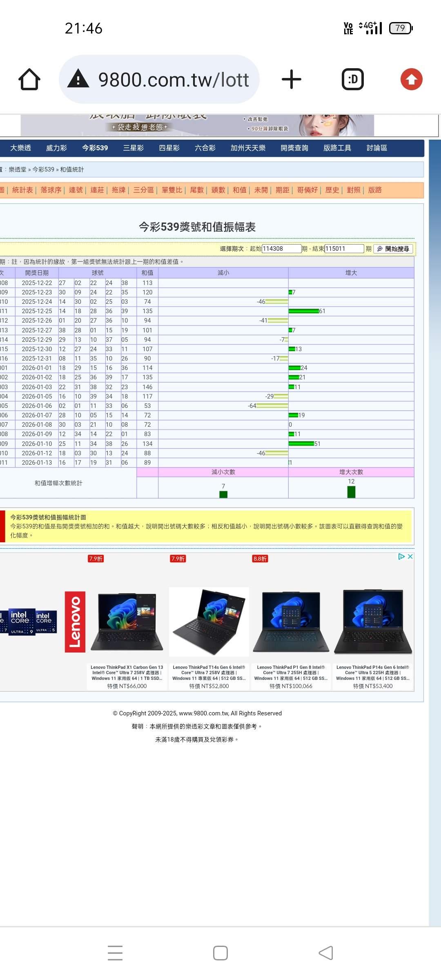Click the 開始搜尋 search button

(393, 249)
